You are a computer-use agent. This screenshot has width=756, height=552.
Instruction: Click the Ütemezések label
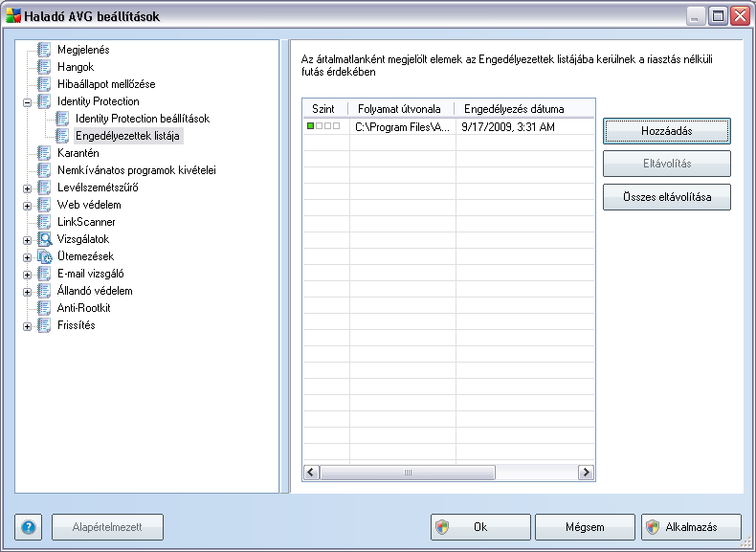coord(86,256)
